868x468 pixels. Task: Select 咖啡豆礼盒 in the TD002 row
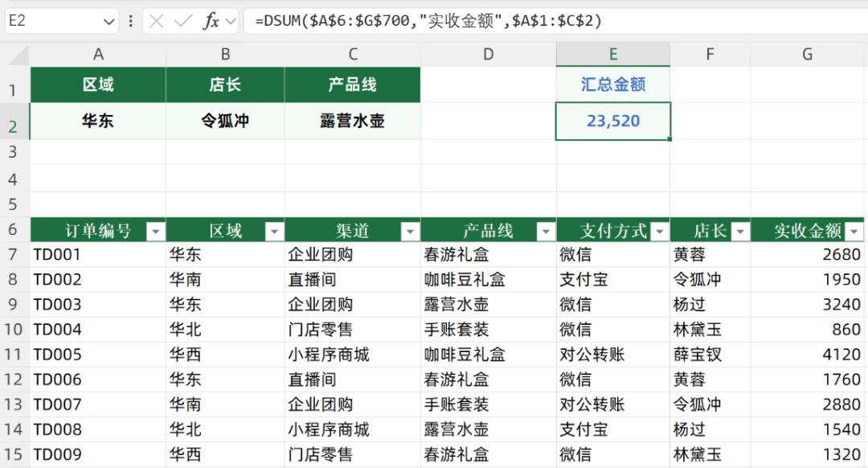pyautogui.click(x=489, y=280)
